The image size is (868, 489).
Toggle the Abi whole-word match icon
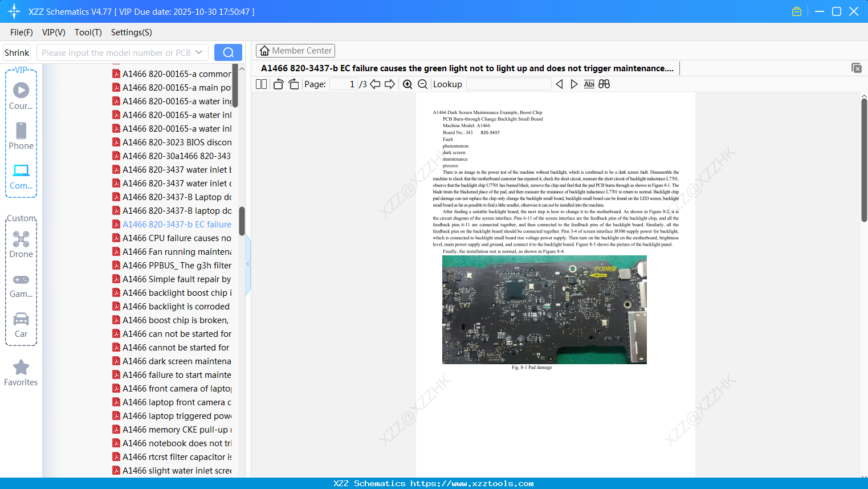(x=589, y=84)
